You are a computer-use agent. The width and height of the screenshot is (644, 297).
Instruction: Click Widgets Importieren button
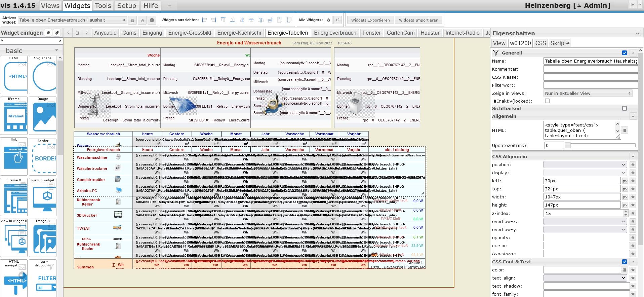418,20
